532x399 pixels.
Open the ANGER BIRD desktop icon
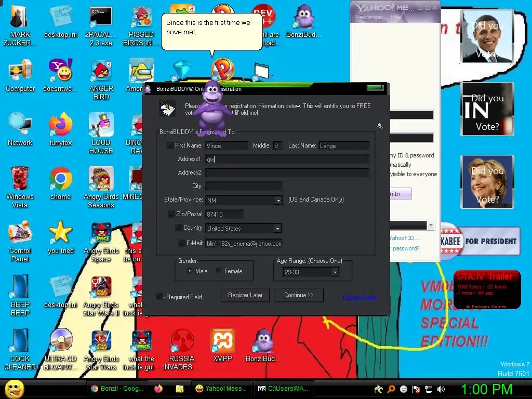coord(101,79)
